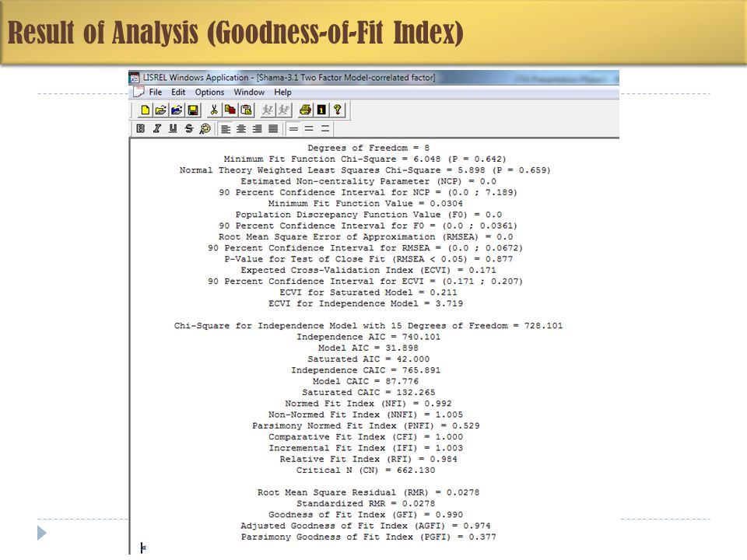Click the 'Normal Theory Weighted Least Squares' line
The height and width of the screenshot is (560, 747).
pos(365,170)
